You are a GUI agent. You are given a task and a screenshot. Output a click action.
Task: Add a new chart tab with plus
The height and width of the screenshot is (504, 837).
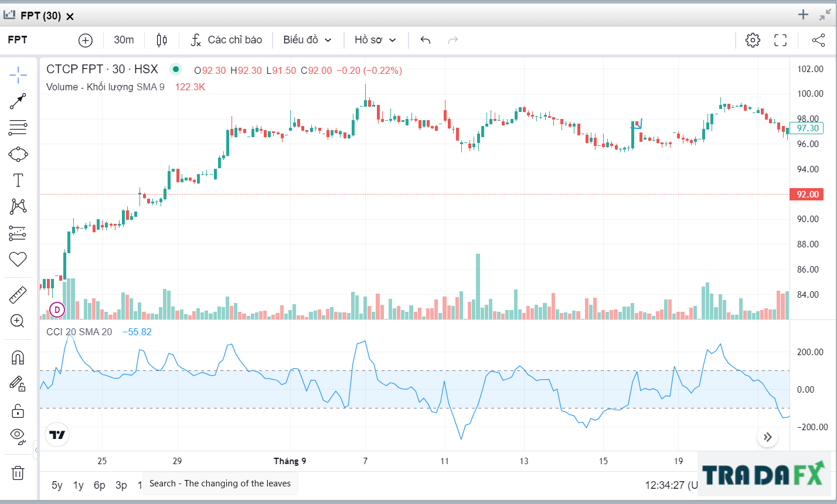803,15
